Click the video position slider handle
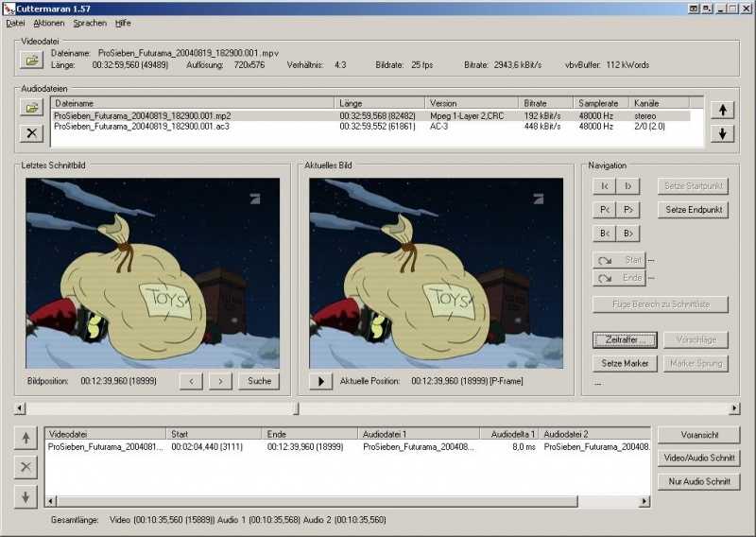The image size is (756, 537). [297, 408]
